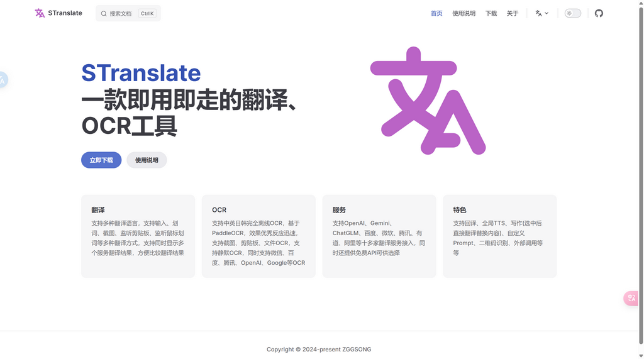
Task: Click the pink floating translate button at the right edge
Action: (631, 298)
